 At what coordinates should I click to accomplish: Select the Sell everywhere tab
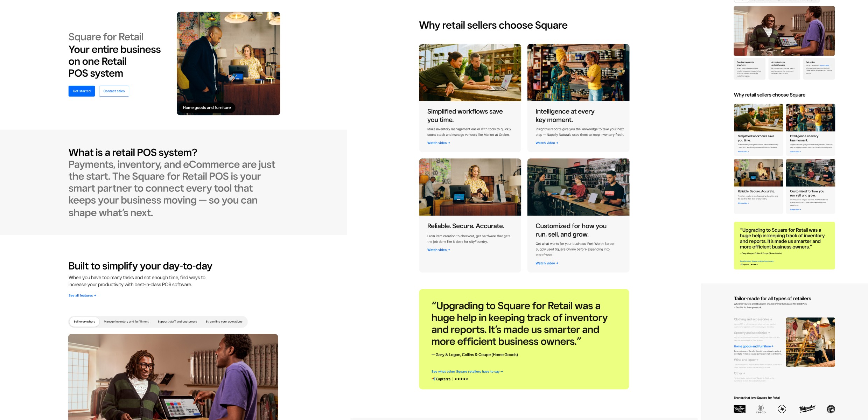pos(84,322)
